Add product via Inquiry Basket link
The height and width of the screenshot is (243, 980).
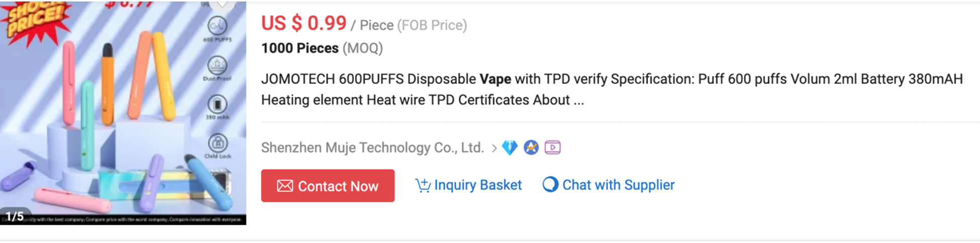(x=477, y=185)
